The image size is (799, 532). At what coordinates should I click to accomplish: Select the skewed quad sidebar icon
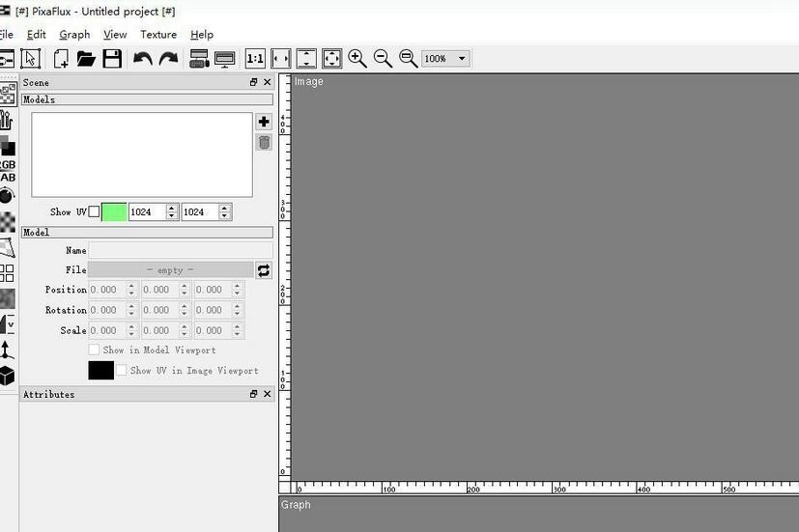pyautogui.click(x=7, y=247)
